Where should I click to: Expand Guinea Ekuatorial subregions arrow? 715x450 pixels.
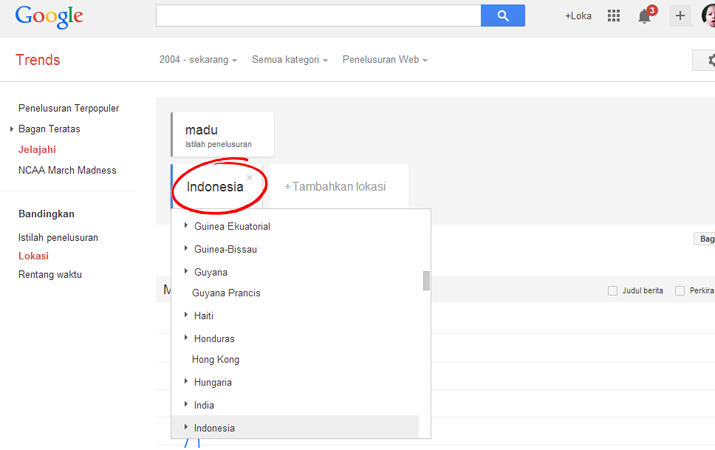tap(186, 225)
